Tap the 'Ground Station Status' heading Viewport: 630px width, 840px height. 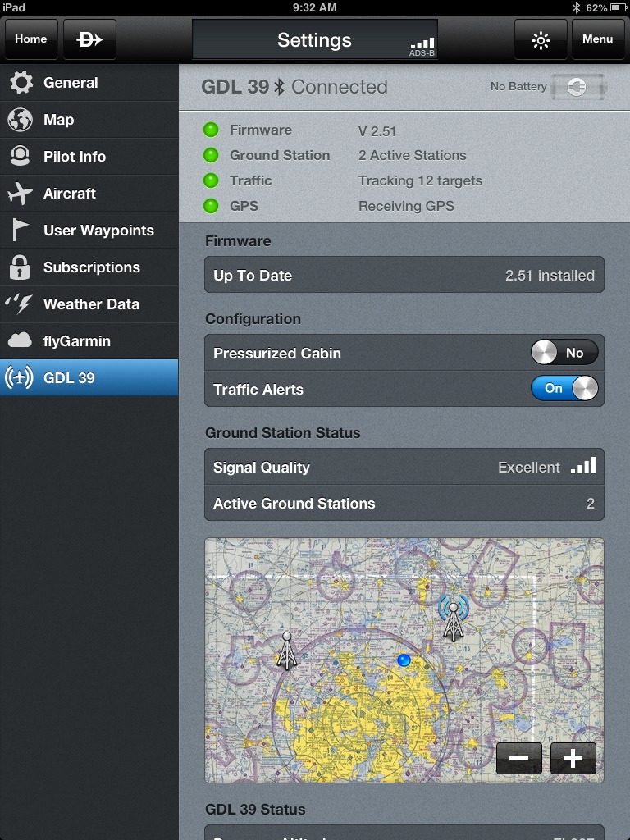(x=282, y=433)
